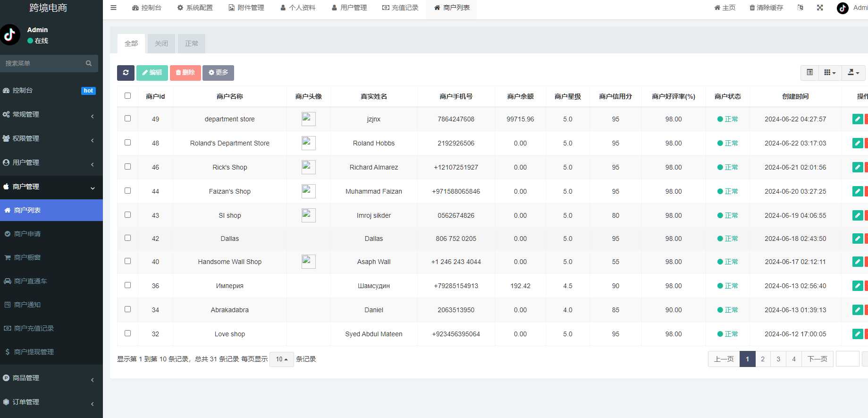
Task: Open 商户申请 in sidebar
Action: coord(51,234)
